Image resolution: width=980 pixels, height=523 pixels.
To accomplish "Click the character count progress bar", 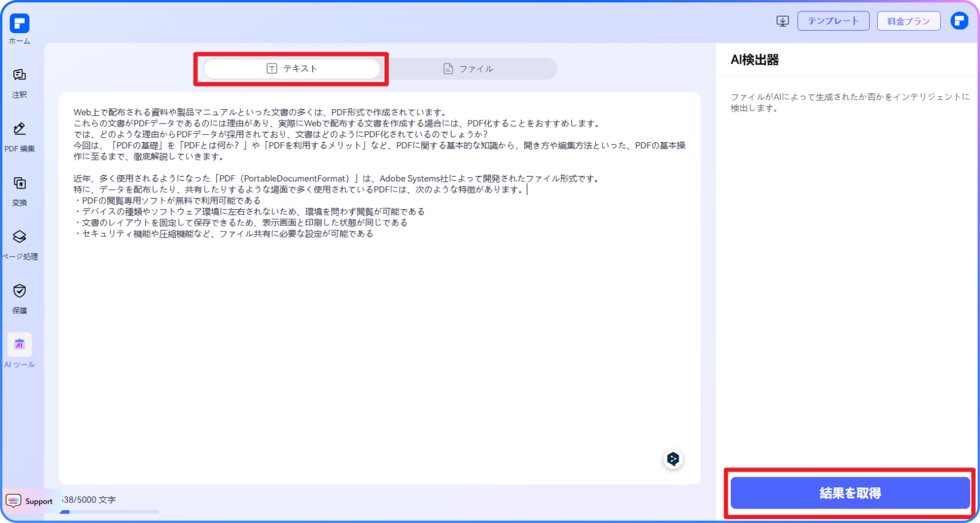I will (110, 512).
